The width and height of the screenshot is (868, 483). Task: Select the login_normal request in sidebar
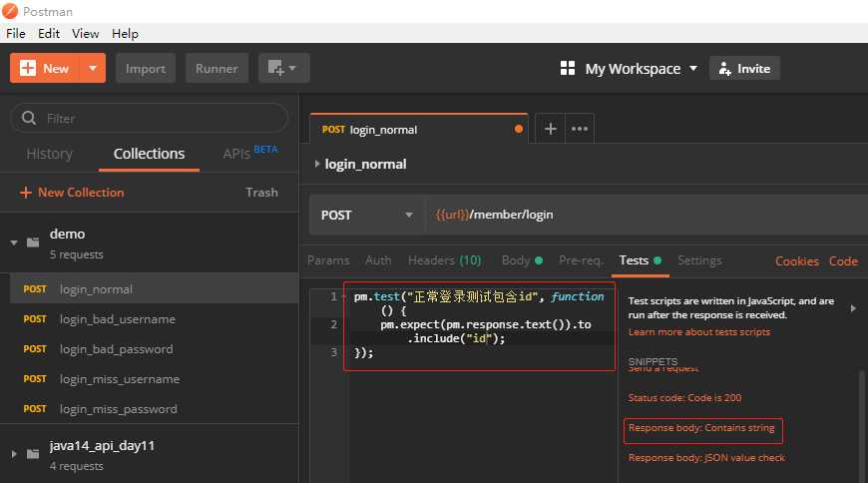pyautogui.click(x=154, y=289)
